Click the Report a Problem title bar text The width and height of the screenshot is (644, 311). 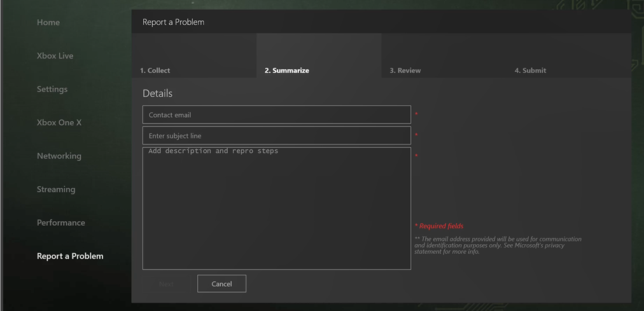(173, 22)
